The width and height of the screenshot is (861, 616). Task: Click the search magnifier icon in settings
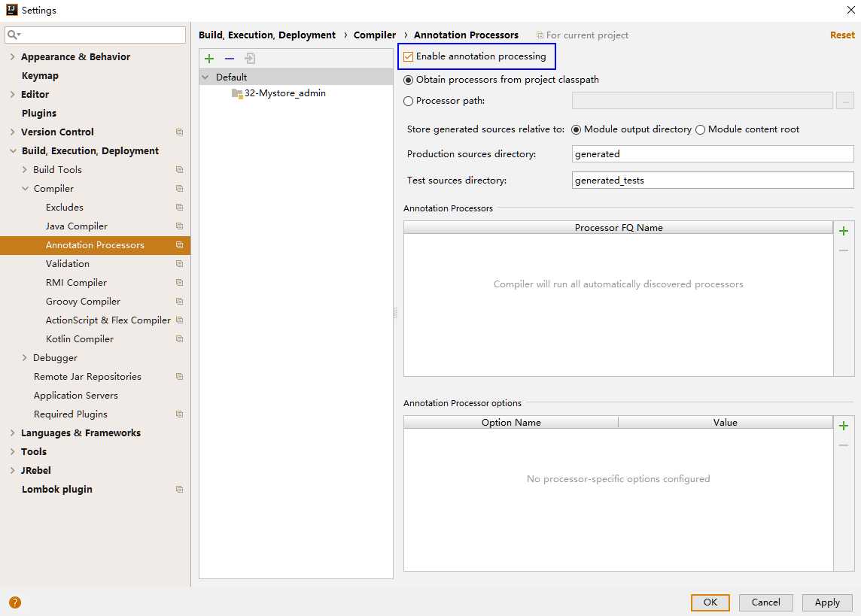pyautogui.click(x=12, y=35)
